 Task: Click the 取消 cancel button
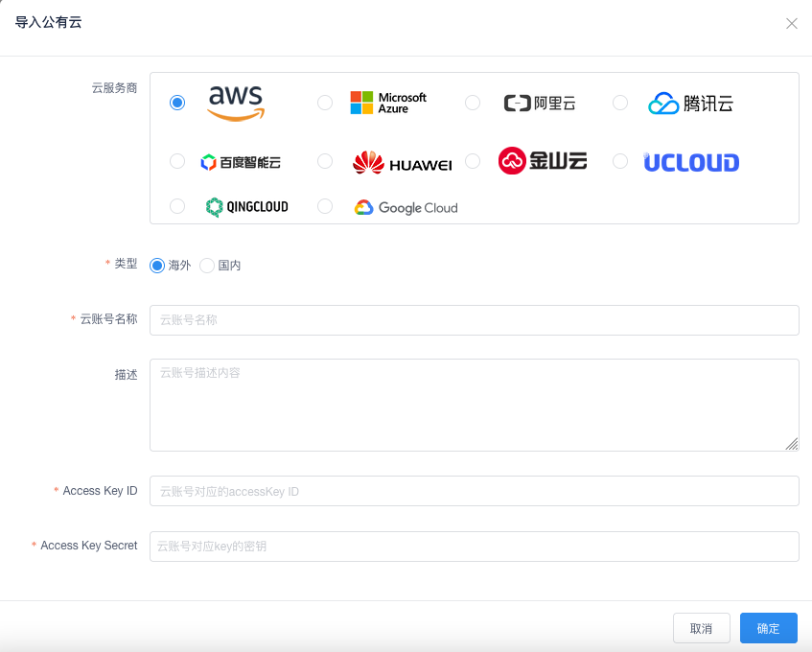pos(702,628)
